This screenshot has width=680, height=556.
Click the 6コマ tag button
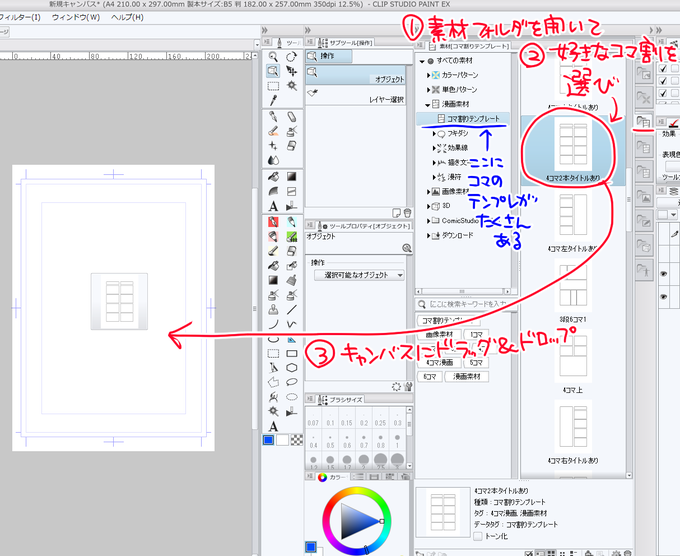[x=430, y=376]
